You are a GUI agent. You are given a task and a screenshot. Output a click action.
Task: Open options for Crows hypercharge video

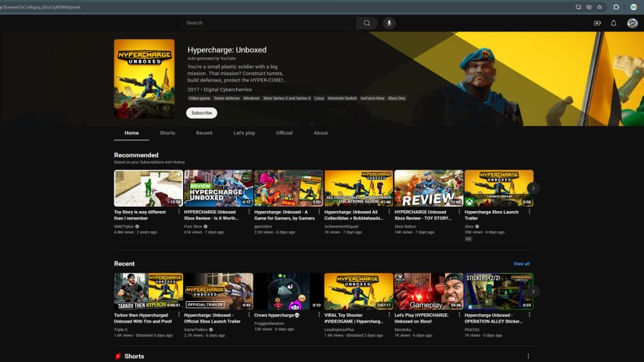(319, 315)
